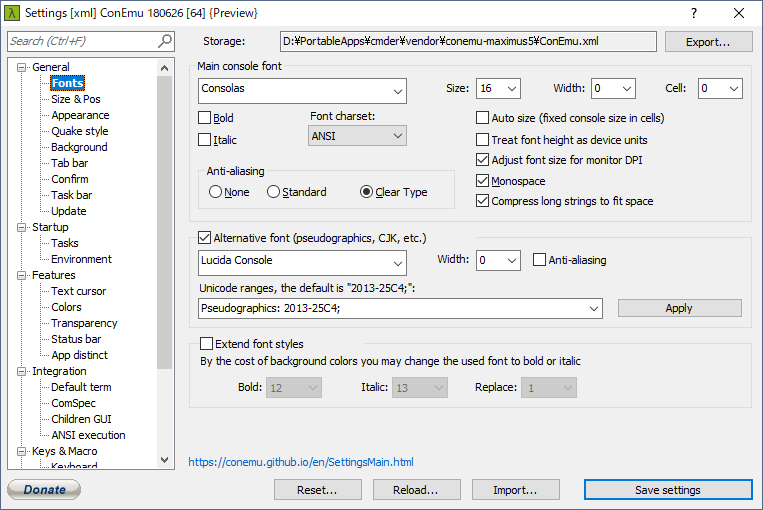Select Clear Type anti-aliasing option
The height and width of the screenshot is (510, 763).
coord(366,192)
